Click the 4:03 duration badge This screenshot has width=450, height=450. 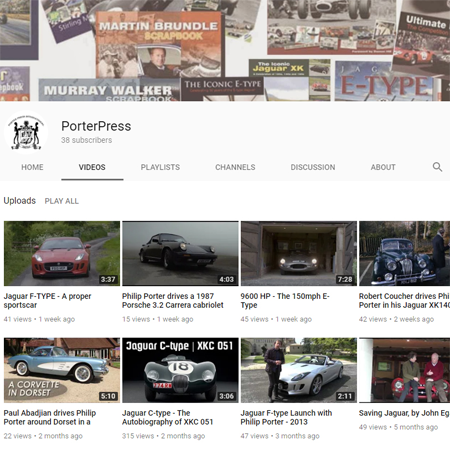point(226,279)
